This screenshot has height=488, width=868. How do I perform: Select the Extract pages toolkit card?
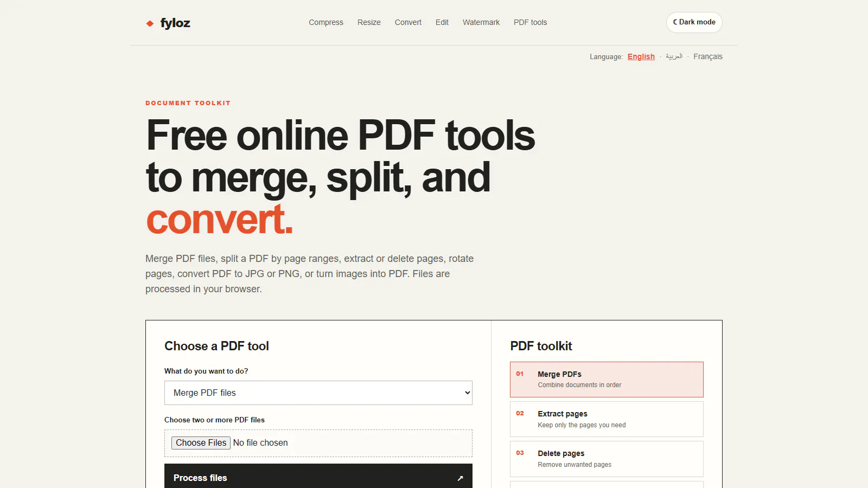(607, 419)
